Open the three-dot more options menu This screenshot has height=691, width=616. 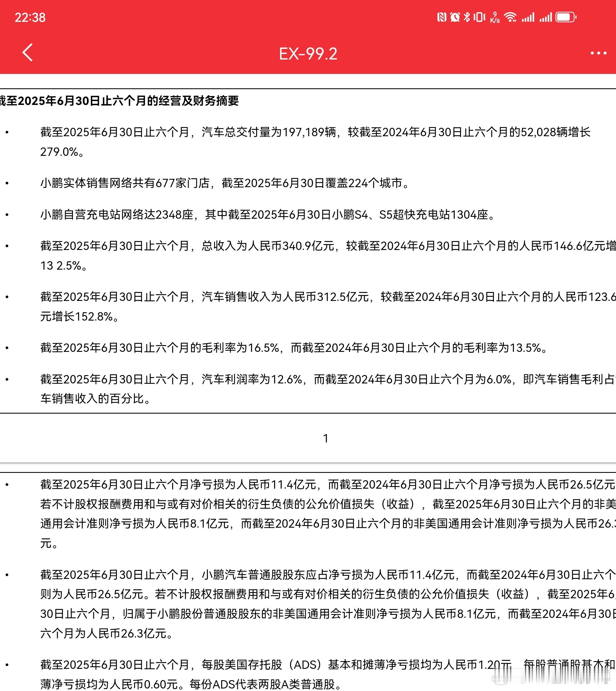point(598,53)
